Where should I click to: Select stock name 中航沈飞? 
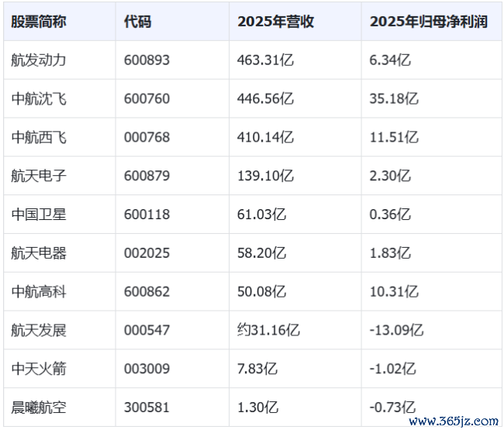tap(39, 98)
